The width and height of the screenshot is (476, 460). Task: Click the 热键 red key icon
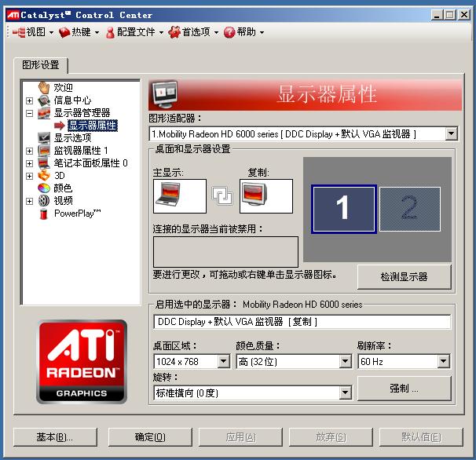pyautogui.click(x=64, y=32)
